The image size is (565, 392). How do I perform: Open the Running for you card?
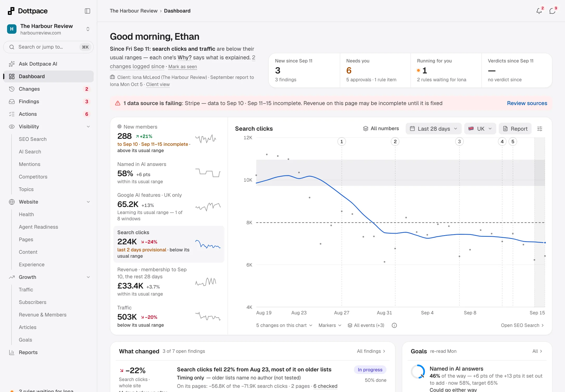coord(446,70)
